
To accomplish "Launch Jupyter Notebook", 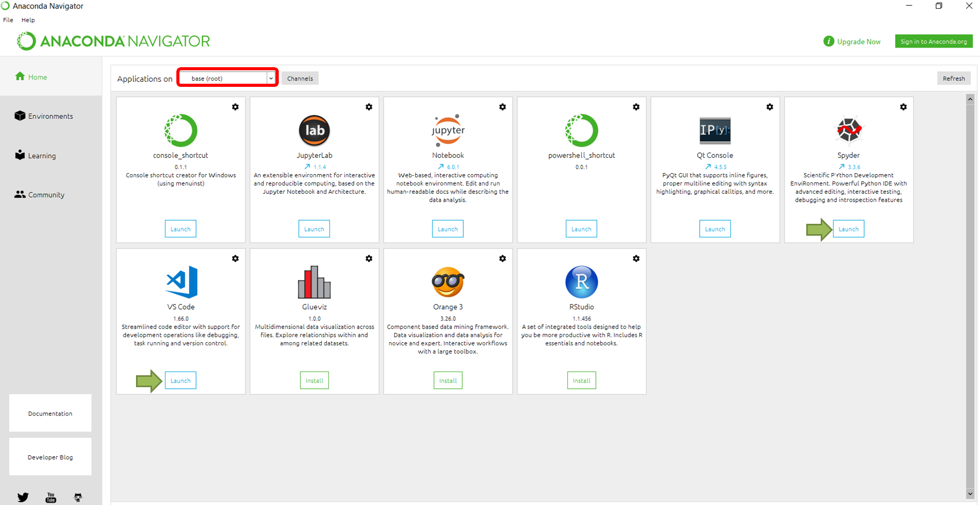I will pos(448,229).
